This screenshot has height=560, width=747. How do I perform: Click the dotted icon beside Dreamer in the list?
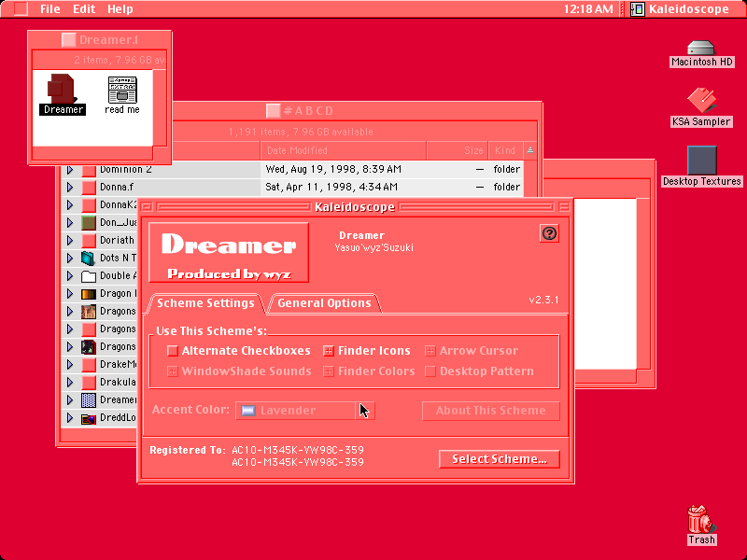pyautogui.click(x=89, y=400)
